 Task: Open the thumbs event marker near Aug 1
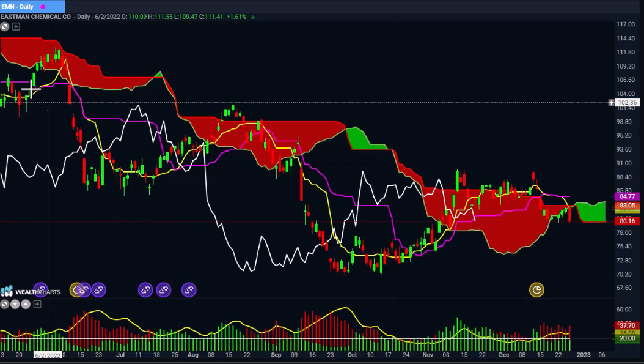[189, 290]
